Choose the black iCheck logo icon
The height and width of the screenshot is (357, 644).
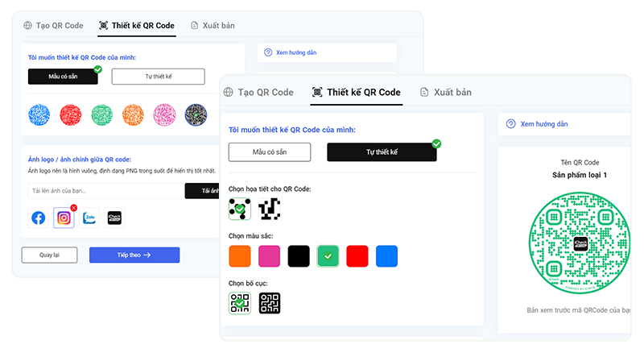click(114, 218)
